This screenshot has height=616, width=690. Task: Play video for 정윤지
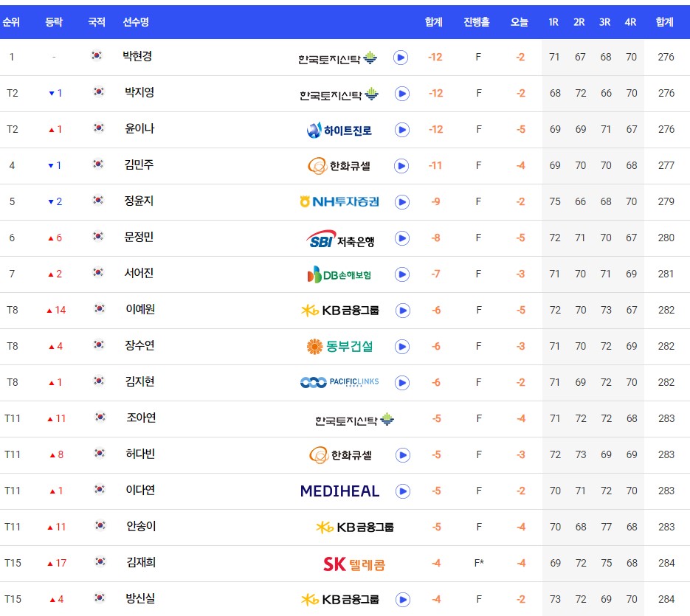coord(401,201)
